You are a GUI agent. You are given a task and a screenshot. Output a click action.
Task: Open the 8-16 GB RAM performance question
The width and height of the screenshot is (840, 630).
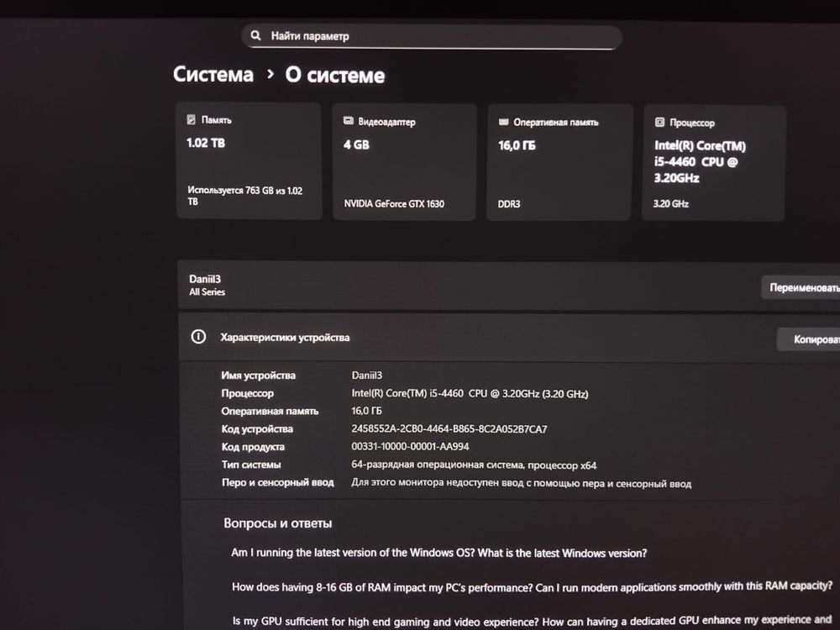533,586
